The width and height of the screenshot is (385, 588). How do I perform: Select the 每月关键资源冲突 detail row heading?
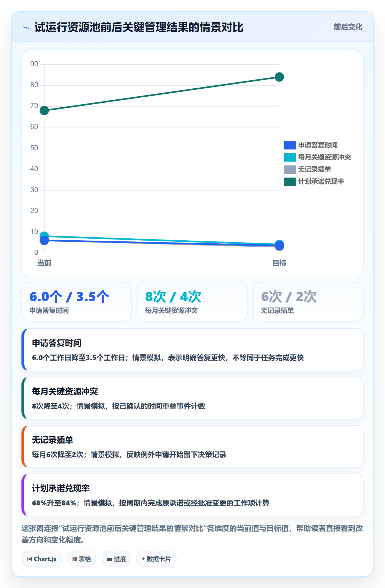65,391
